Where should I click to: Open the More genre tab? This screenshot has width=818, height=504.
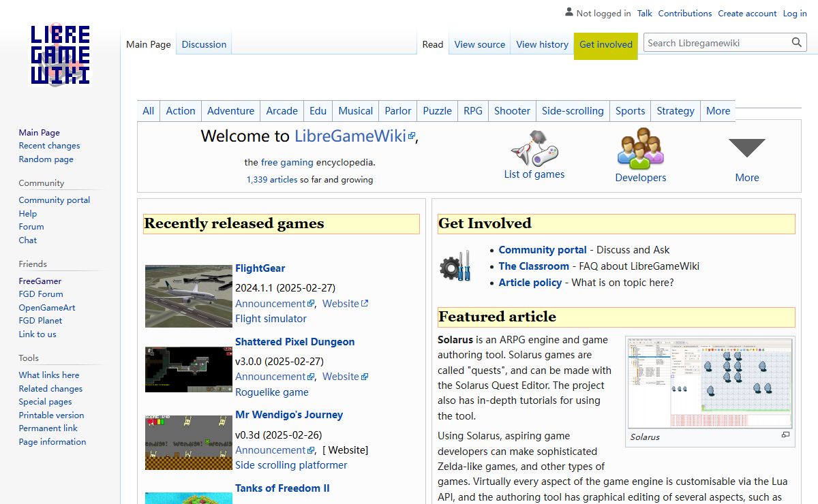718,111
